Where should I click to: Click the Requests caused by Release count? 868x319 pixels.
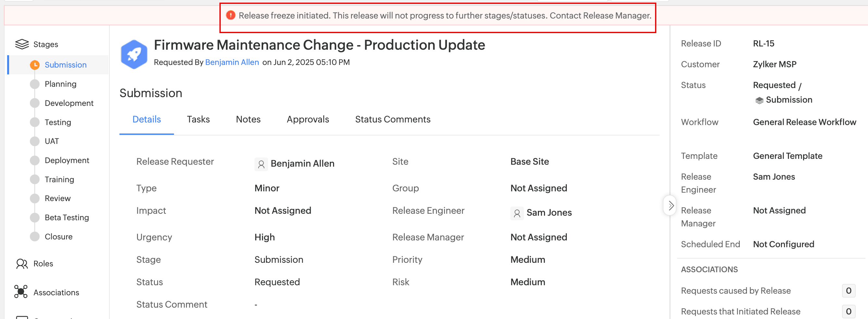click(848, 291)
